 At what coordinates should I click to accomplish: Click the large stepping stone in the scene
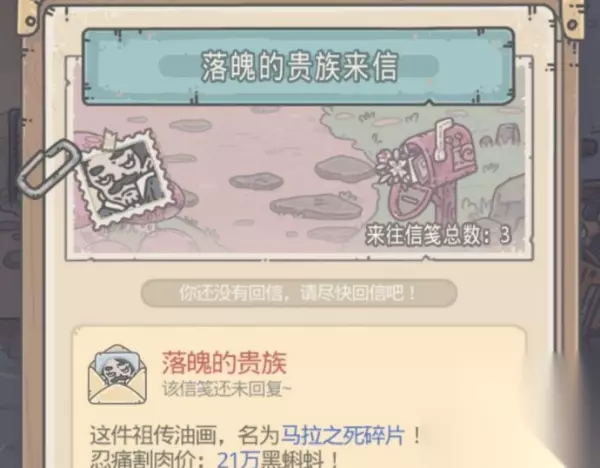click(316, 207)
